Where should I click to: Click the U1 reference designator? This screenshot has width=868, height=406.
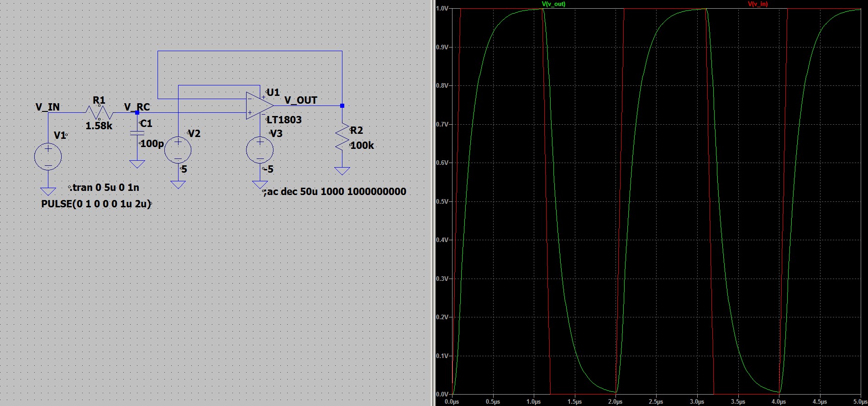pyautogui.click(x=273, y=92)
